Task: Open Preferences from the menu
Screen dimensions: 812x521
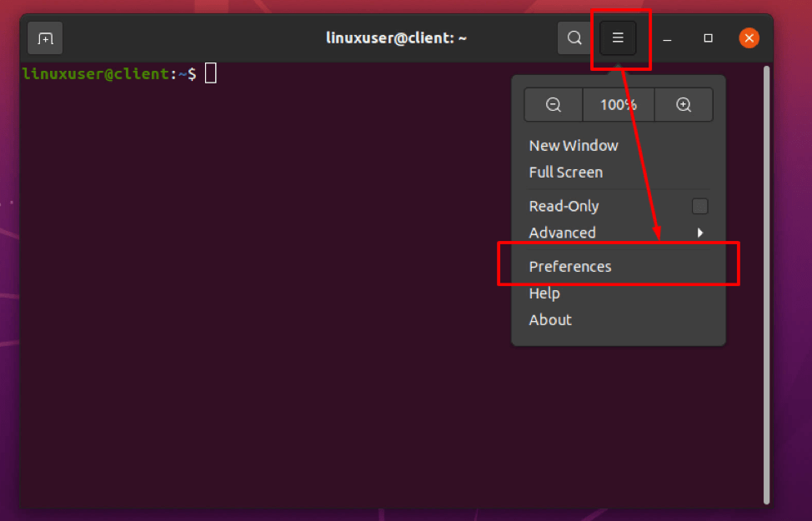Action: (x=570, y=266)
